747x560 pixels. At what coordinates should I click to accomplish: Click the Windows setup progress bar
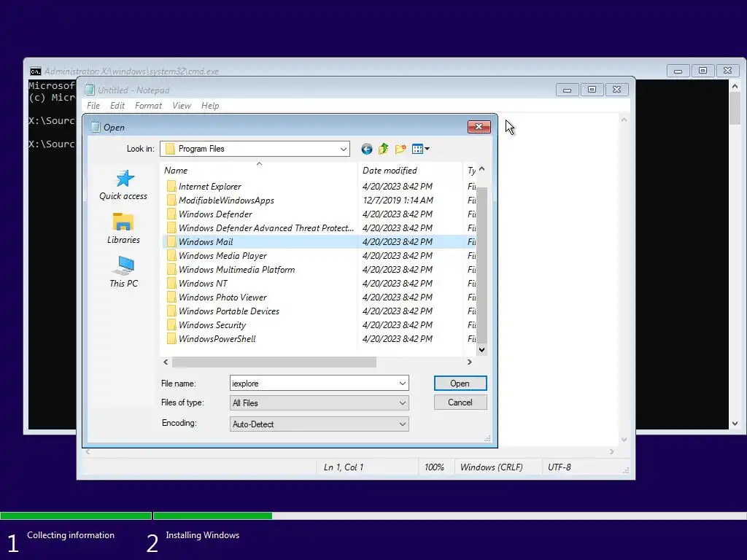pos(373,516)
